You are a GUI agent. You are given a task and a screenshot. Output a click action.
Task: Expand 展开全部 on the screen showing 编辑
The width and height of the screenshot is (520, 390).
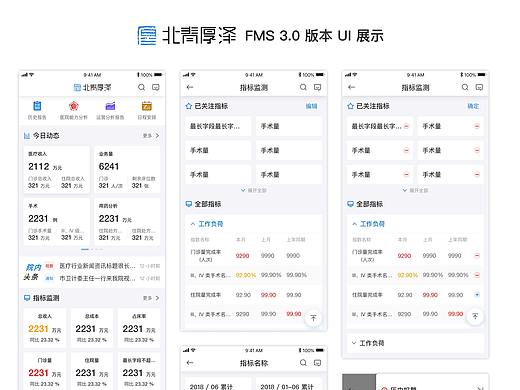(254, 190)
